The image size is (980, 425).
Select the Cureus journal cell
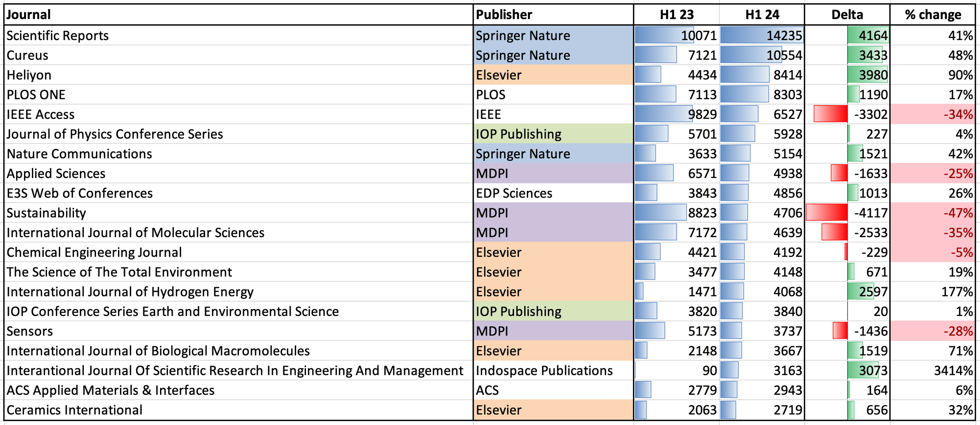(238, 55)
